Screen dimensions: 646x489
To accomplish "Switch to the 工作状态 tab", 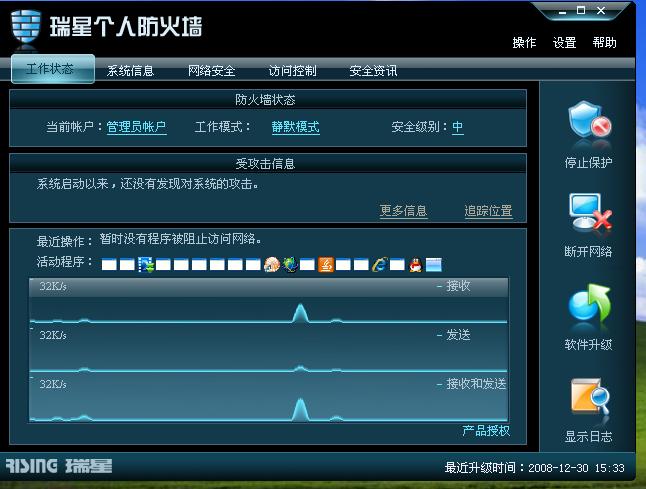I will pos(53,69).
